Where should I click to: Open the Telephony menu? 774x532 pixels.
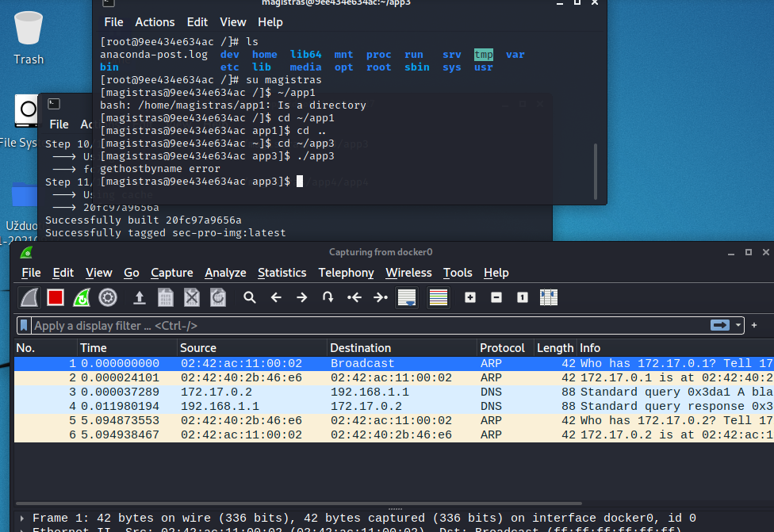pyautogui.click(x=346, y=273)
